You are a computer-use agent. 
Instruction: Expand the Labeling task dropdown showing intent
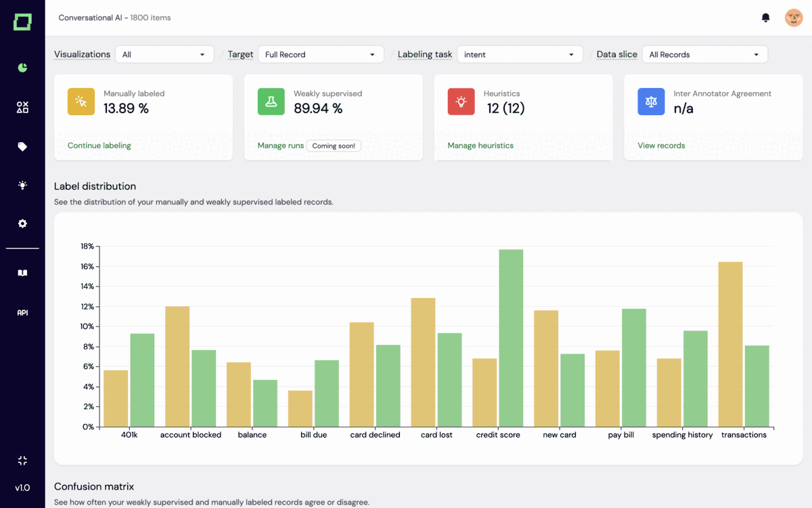(519, 54)
